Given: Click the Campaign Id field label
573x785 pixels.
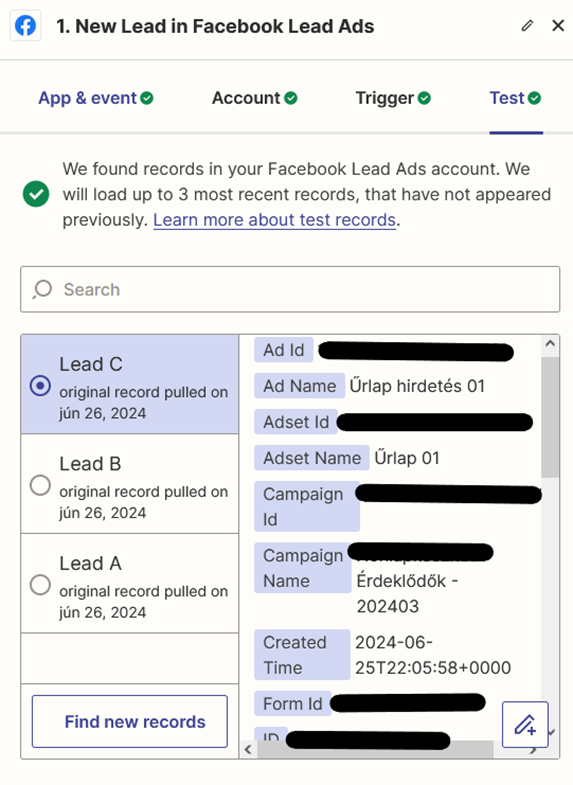Looking at the screenshot, I should coord(307,507).
